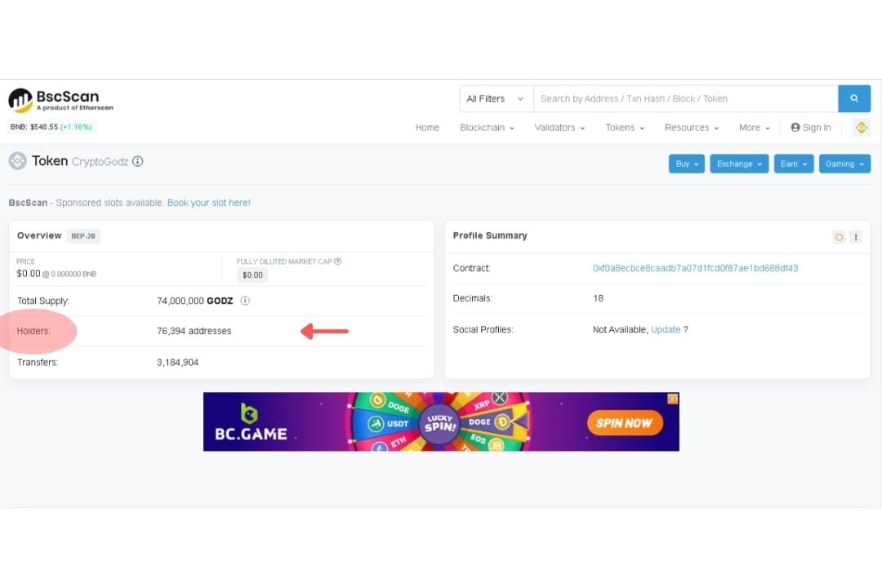882x588 pixels.
Task: Click the CryptoGodz token logo icon
Action: tap(17, 161)
